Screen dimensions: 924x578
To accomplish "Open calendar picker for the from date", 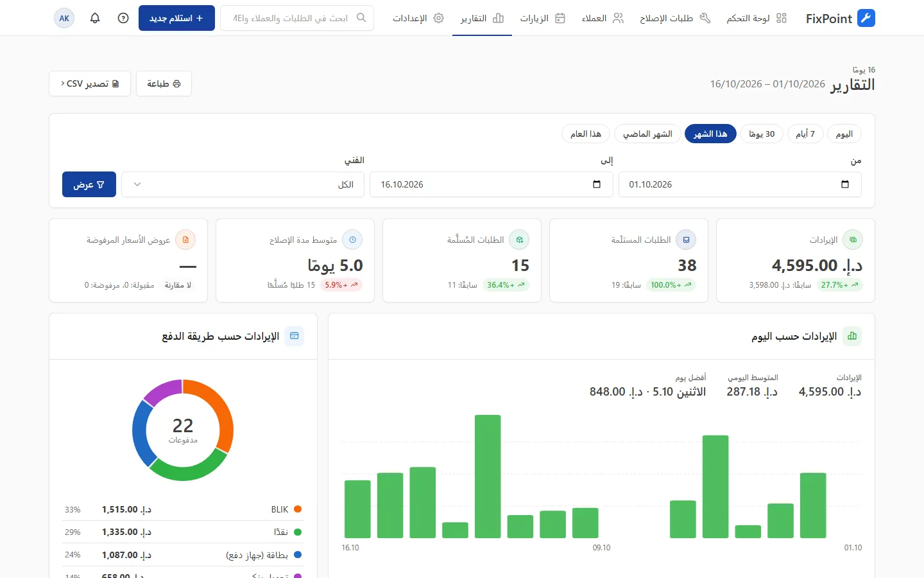I will tap(845, 184).
